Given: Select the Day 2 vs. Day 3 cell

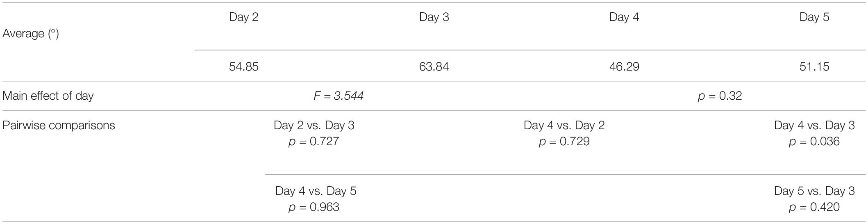Looking at the screenshot, I should pos(314,125).
